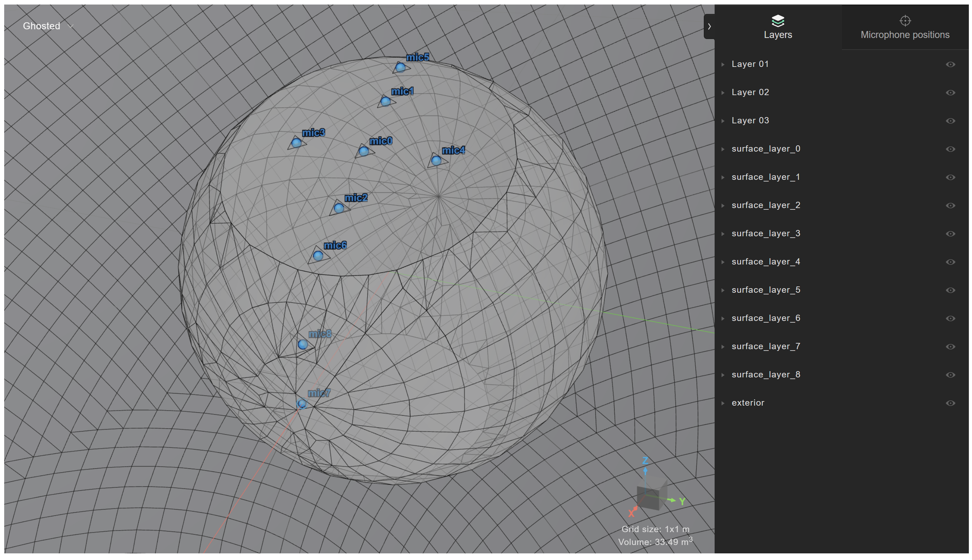Viewport: 972px width, 560px height.
Task: Select the surface_layer_0 name text
Action: click(766, 149)
